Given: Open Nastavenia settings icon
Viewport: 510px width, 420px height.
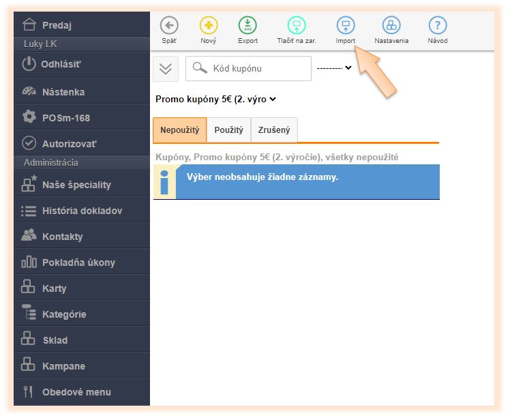Looking at the screenshot, I should point(391,26).
